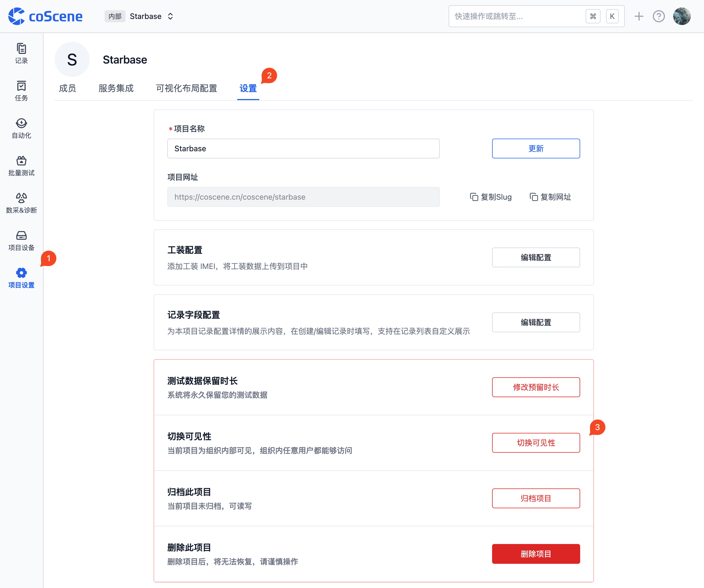704x588 pixels.
Task: Click the 归档项目 button
Action: click(536, 499)
